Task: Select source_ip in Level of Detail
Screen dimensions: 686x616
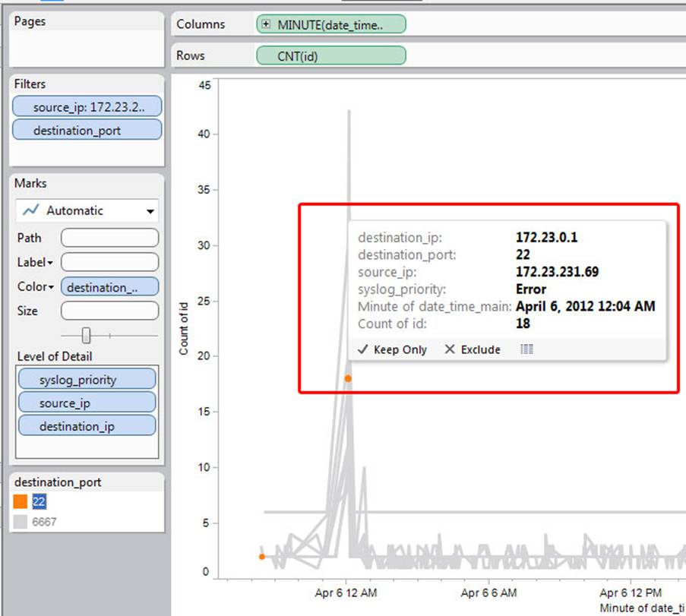Action: pos(87,403)
